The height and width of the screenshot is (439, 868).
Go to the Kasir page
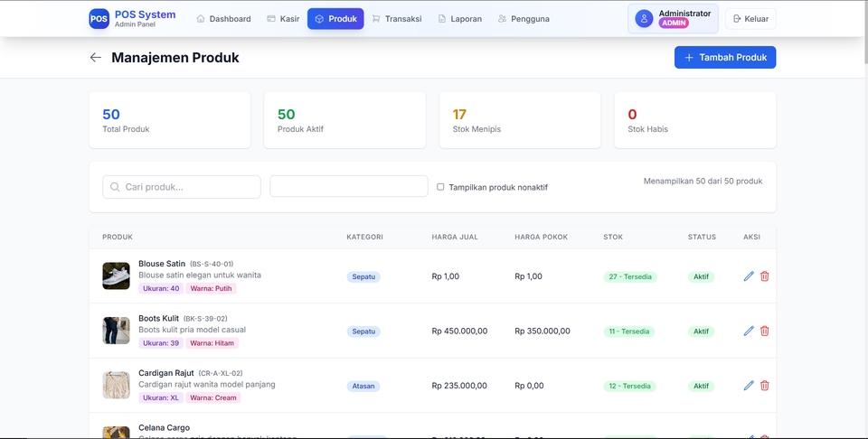[283, 19]
